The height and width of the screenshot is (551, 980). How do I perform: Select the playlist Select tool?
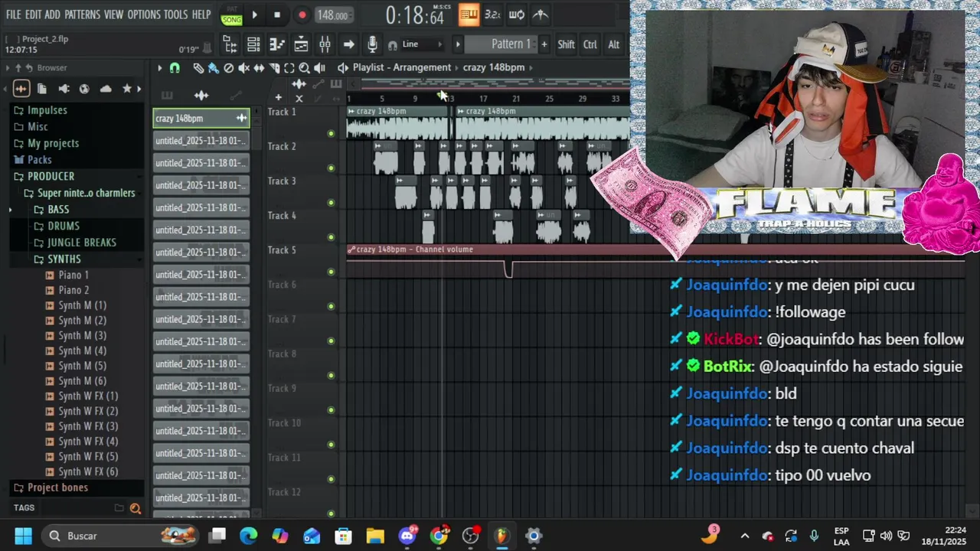point(289,68)
